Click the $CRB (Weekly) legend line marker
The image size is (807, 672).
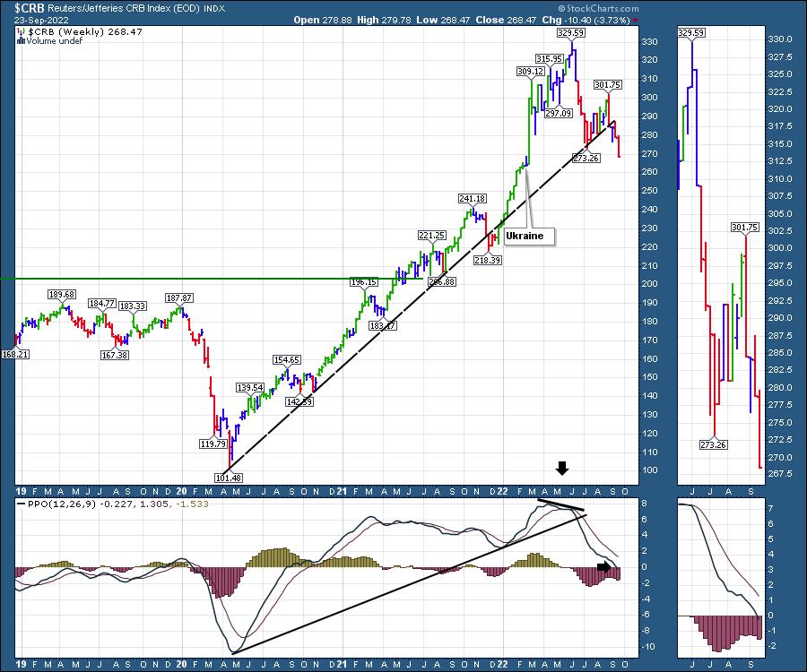(x=19, y=30)
